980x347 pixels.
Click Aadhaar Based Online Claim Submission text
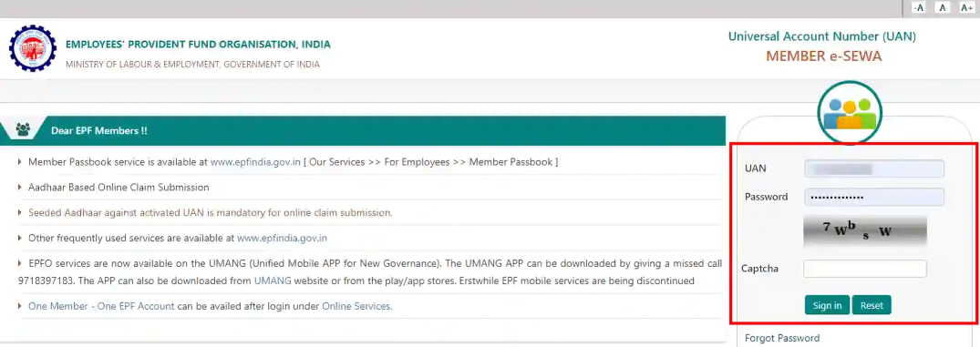coord(119,188)
